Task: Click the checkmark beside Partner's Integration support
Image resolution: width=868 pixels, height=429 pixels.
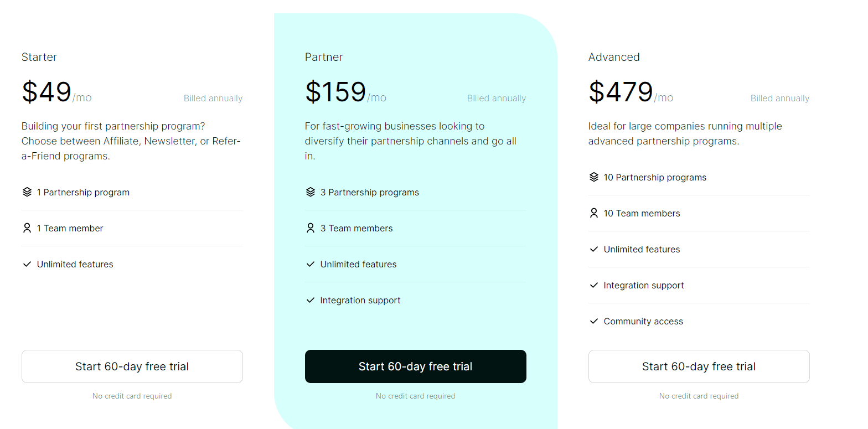Action: click(x=310, y=300)
